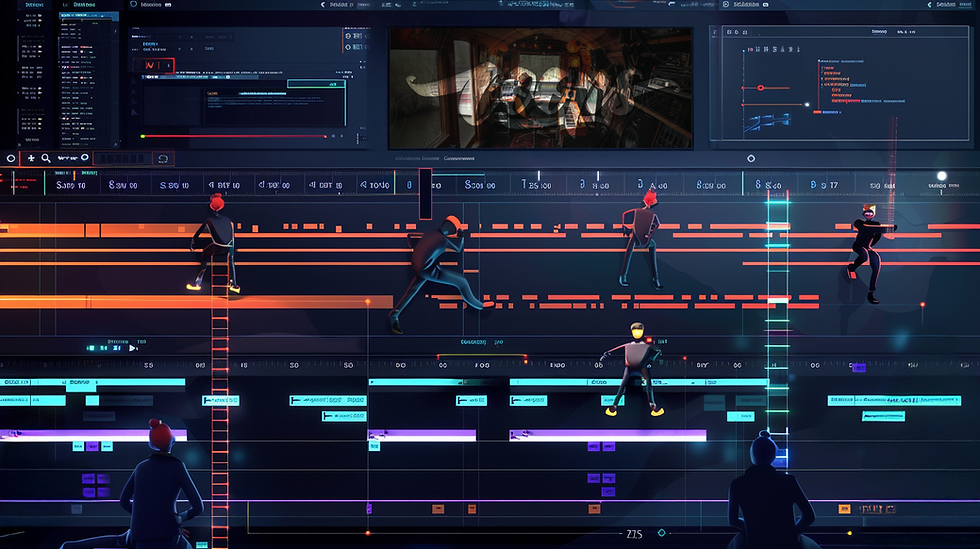Viewport: 980px width, 549px height.
Task: Toggle the upper ring option on the editor panel edge
Action: pos(348,36)
